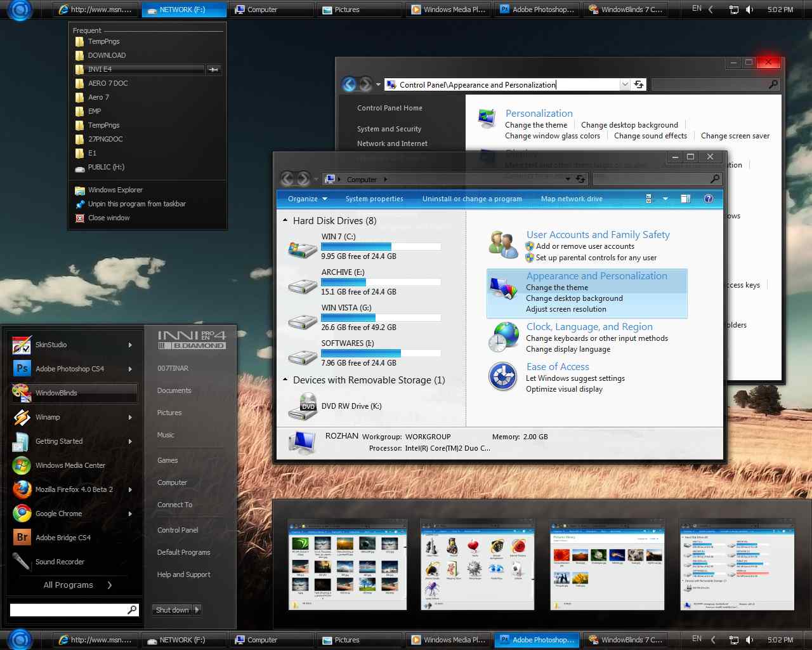The width and height of the screenshot is (812, 650).
Task: Open the view options dropdown arrow
Action: (x=665, y=199)
